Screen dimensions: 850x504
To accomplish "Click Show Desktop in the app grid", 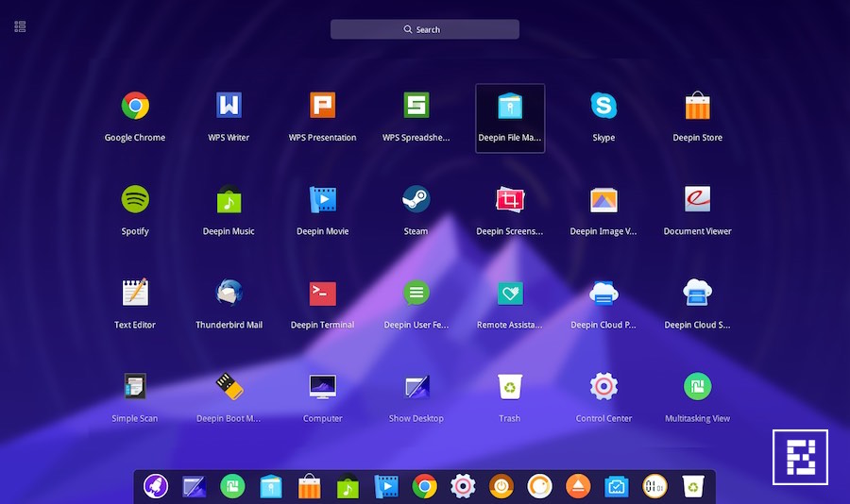I will pyautogui.click(x=416, y=386).
